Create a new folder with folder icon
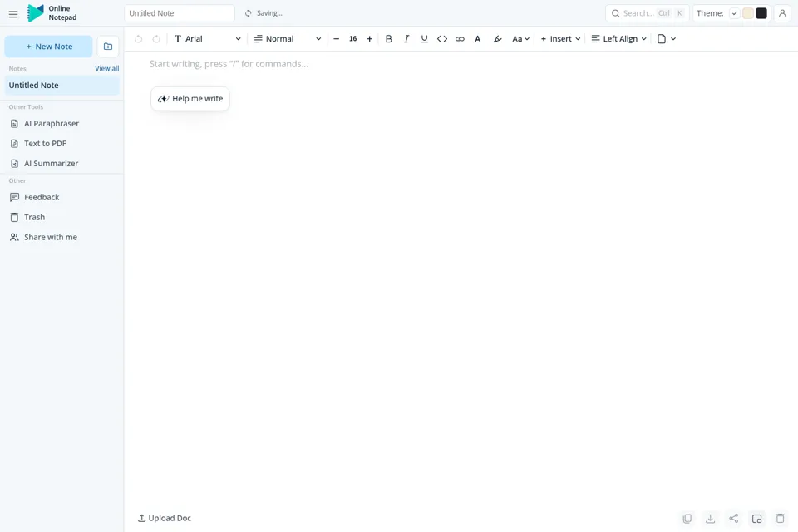Viewport: 798px width, 532px height. pos(108,47)
